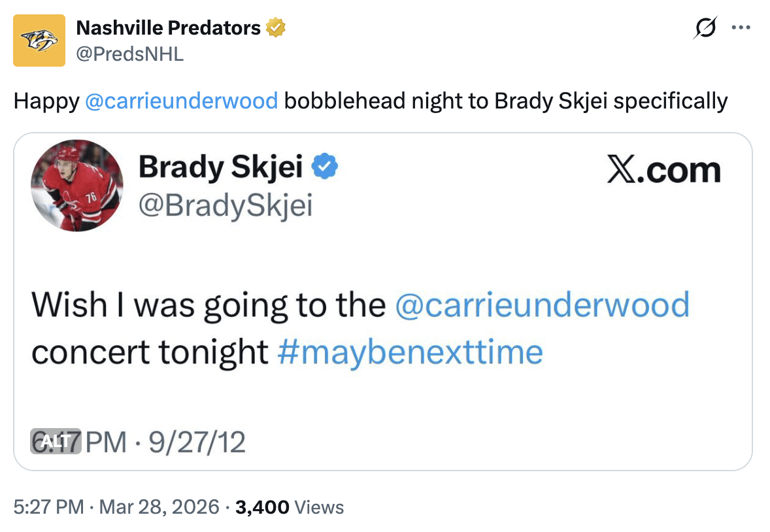Click the Brady Skjei display name

coord(224,167)
